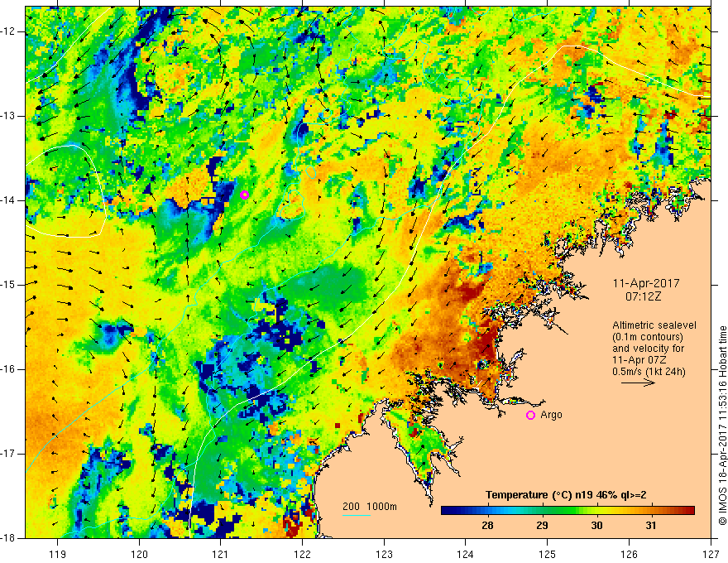
Task: Click longitude axis label '119'
Action: pyautogui.click(x=58, y=554)
